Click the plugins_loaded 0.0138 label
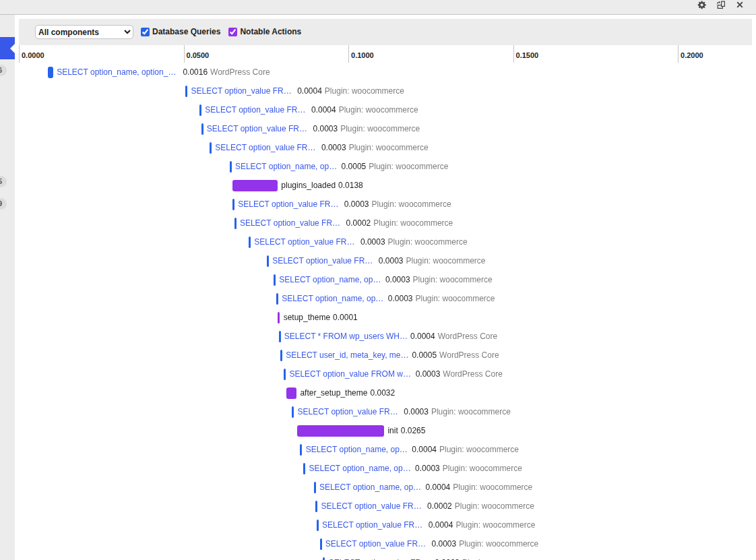This screenshot has width=756, height=560. pyautogui.click(x=321, y=185)
